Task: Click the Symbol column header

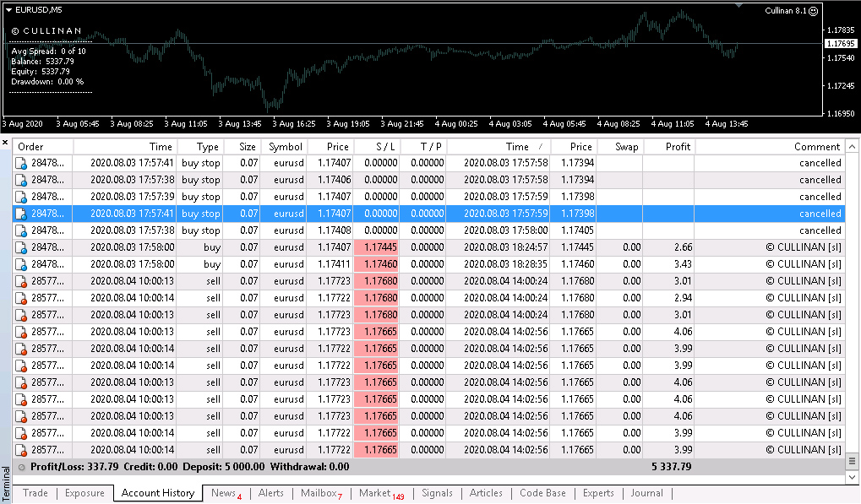Action: pyautogui.click(x=284, y=147)
